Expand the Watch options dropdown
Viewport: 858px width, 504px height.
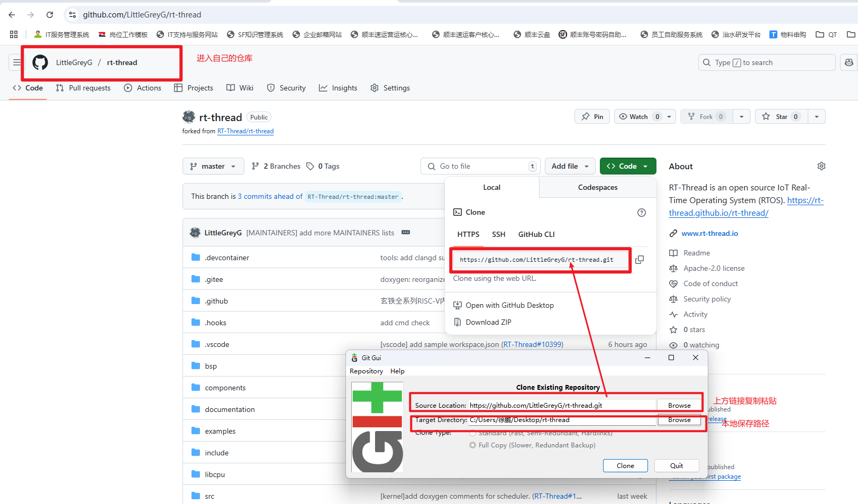669,116
